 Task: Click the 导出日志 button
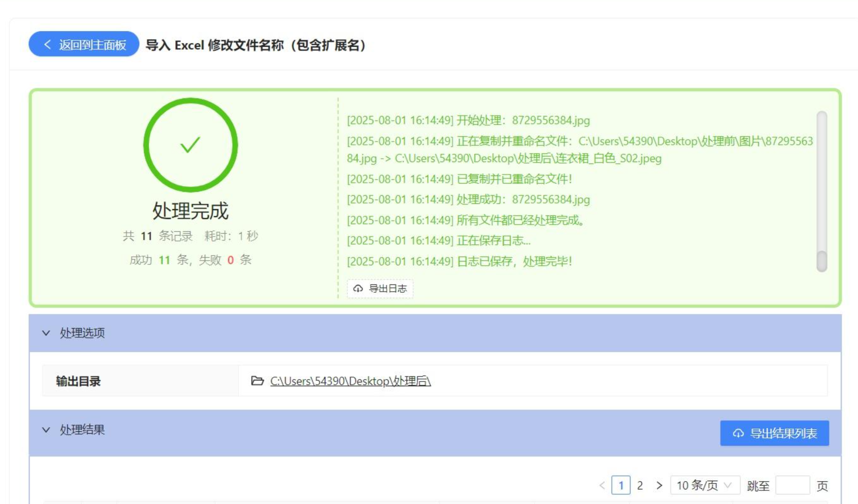tap(380, 289)
